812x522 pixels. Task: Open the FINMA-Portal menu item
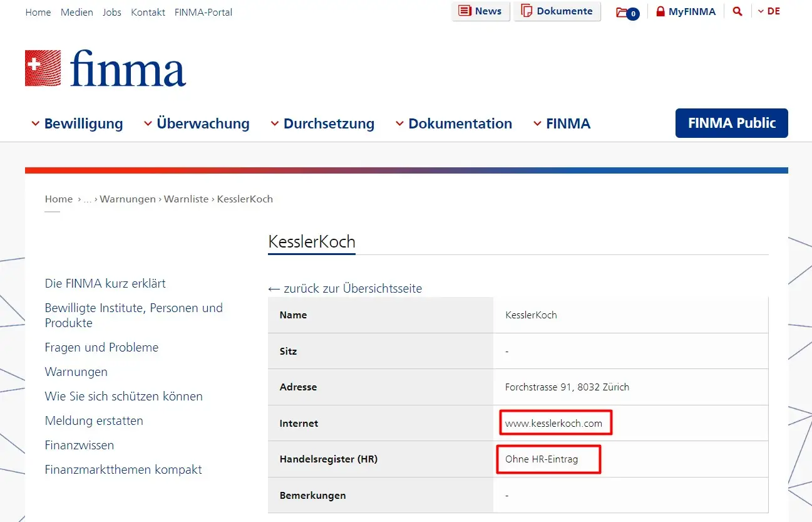coord(203,12)
